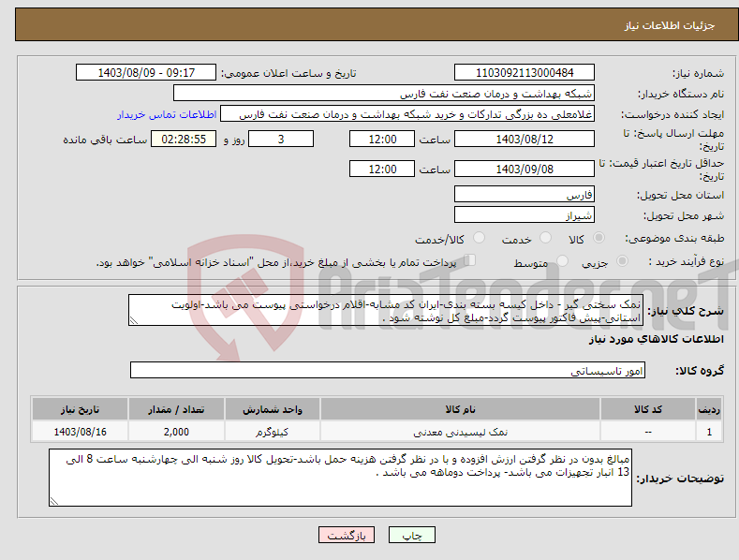Click the remaining days field showing 3
The image size is (739, 560).
[x=281, y=139]
